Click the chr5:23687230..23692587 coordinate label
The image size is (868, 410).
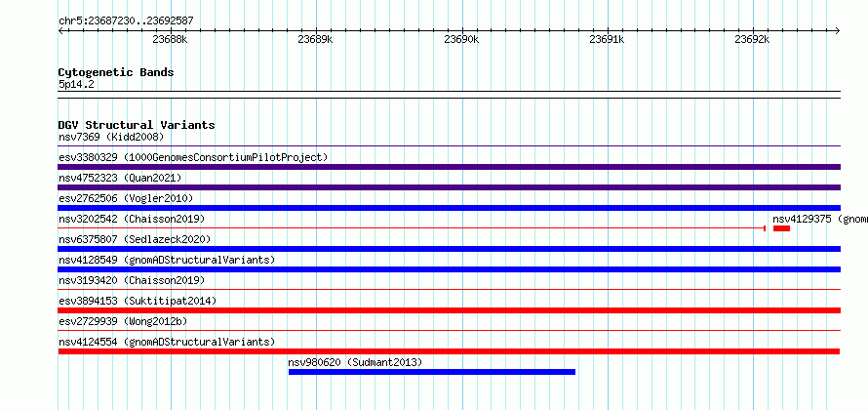click(x=126, y=21)
